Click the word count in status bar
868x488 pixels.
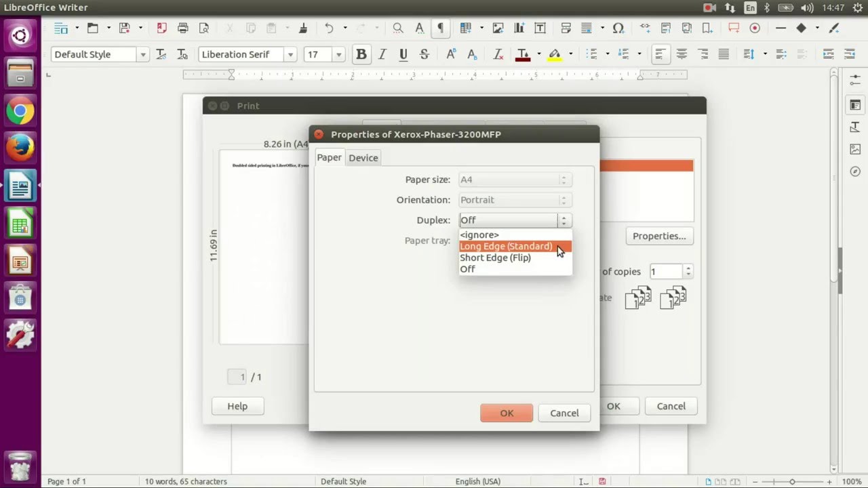[x=186, y=481]
